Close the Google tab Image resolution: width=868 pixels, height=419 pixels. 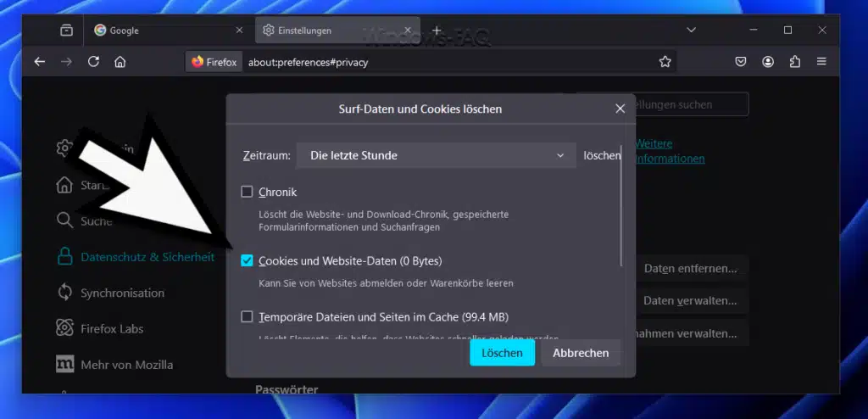239,30
